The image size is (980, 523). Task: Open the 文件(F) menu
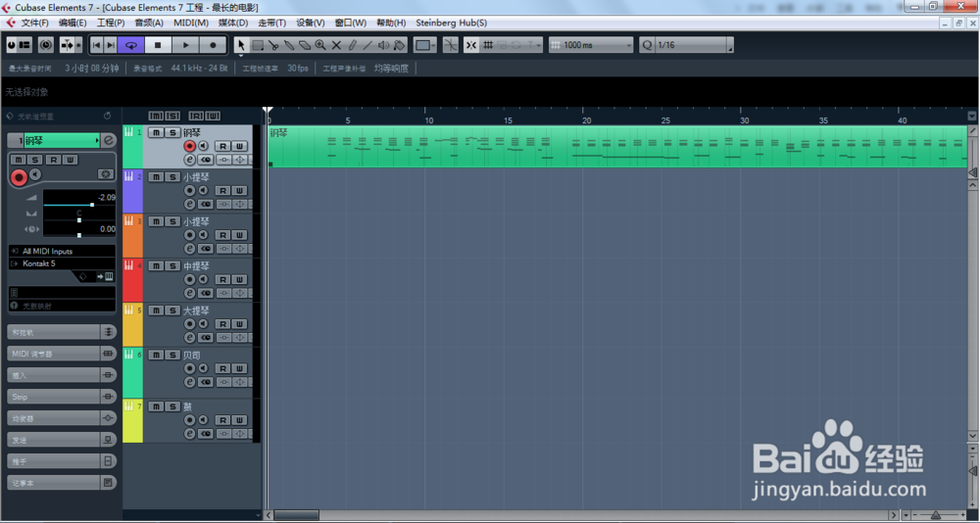pyautogui.click(x=35, y=23)
